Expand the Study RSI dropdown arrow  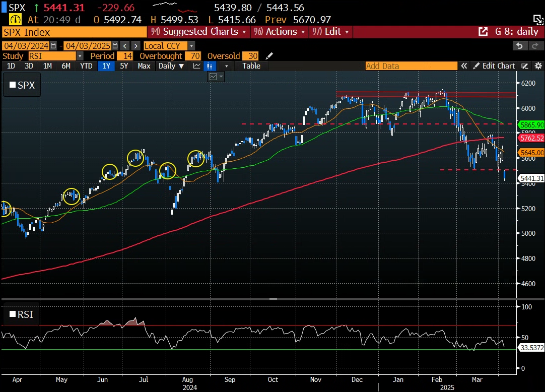click(80, 56)
